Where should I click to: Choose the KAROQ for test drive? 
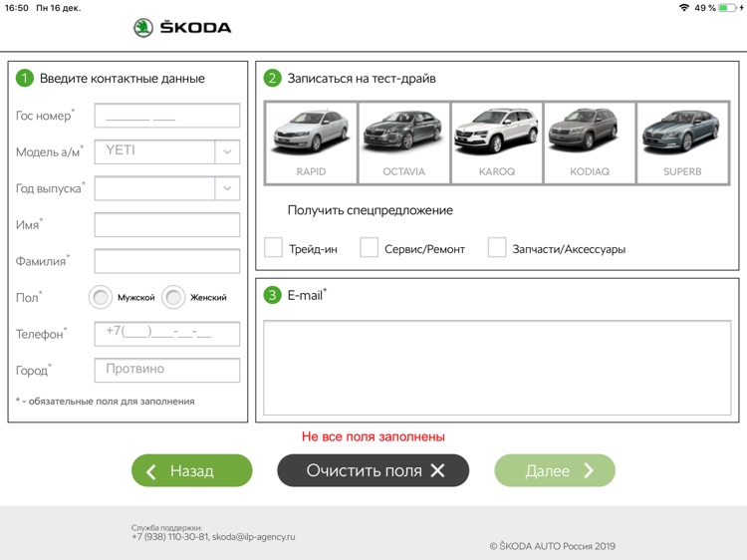[x=497, y=142]
